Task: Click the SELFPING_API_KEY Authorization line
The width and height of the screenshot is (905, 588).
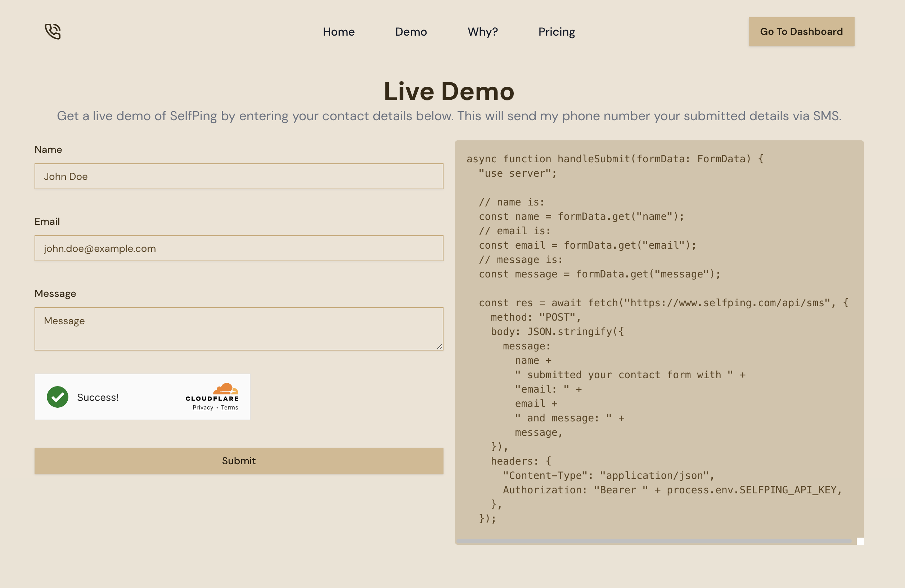Action: click(672, 490)
